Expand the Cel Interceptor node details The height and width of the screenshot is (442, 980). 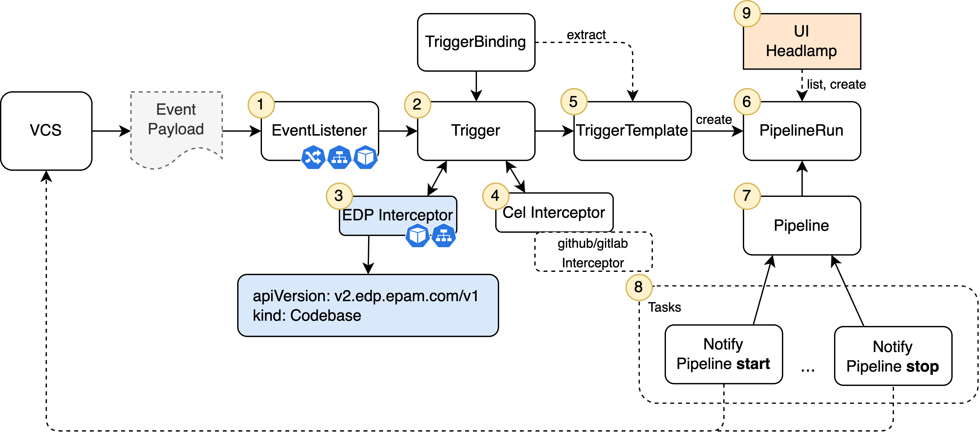click(x=544, y=216)
